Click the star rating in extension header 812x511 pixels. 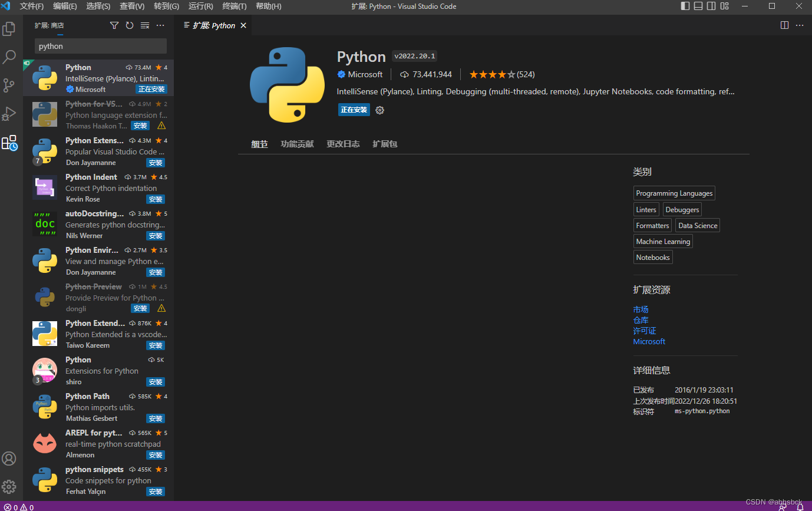501,74
